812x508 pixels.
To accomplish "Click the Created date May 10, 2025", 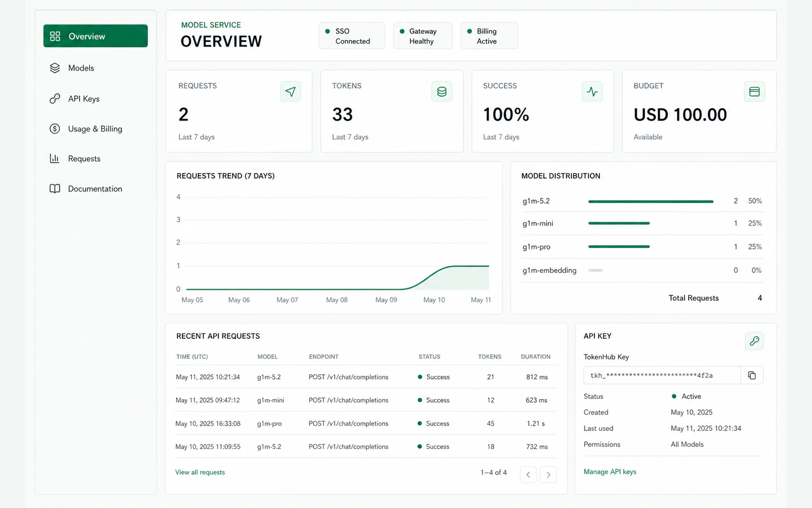I will (691, 412).
